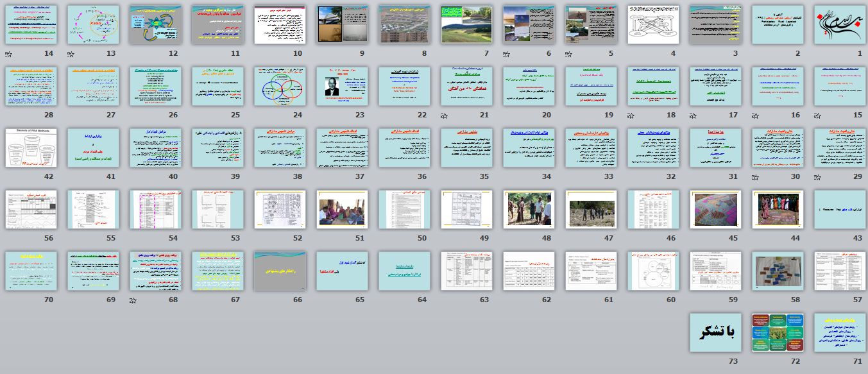Screen dimensions: 868x374
Task: Click the animation star icon under slide 21
Action: (444, 115)
